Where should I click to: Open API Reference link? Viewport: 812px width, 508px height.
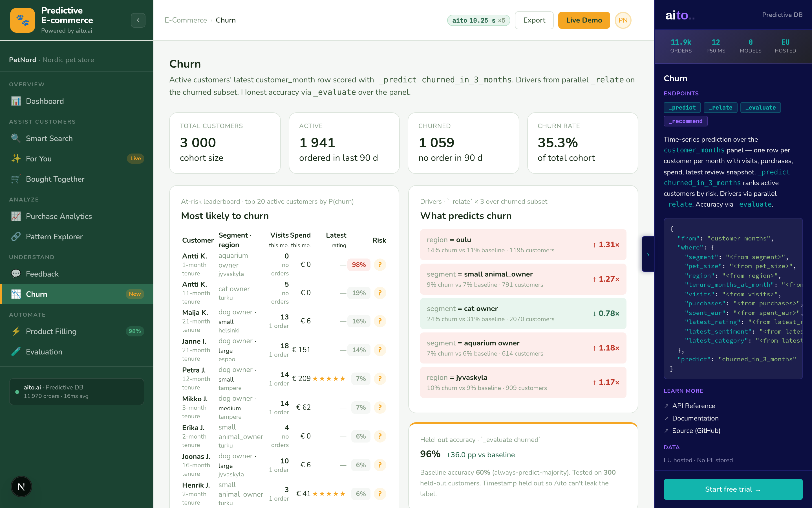click(x=694, y=406)
